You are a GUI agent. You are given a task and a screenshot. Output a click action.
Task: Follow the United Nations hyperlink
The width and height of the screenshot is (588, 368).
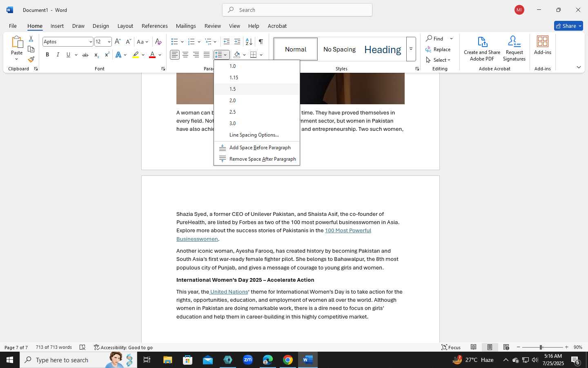point(229,292)
